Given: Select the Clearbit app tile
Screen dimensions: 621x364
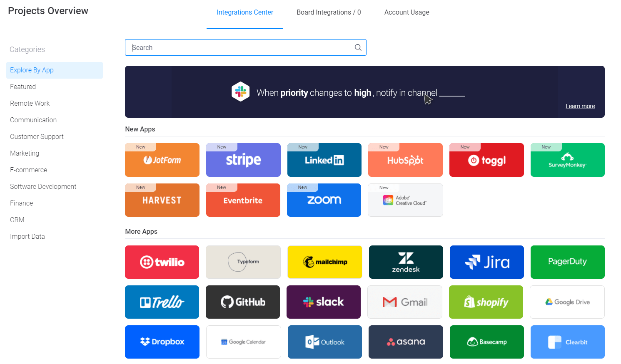Looking at the screenshot, I should (x=568, y=342).
